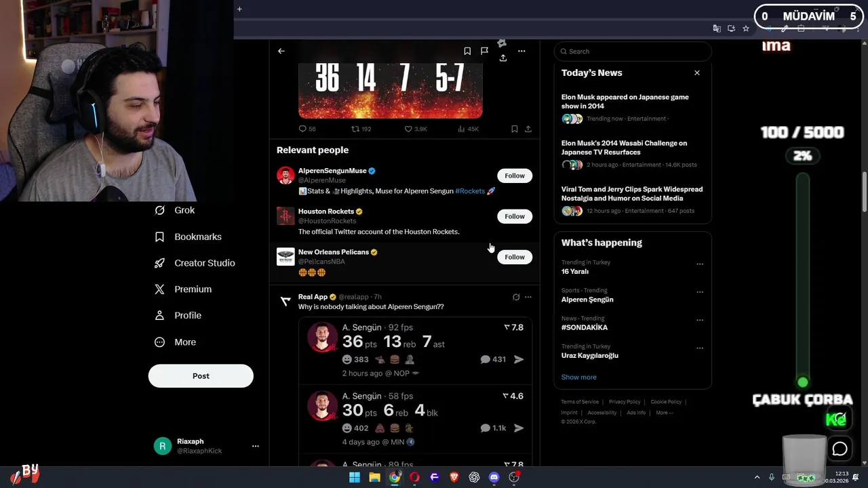The height and width of the screenshot is (488, 868).
Task: Bookmark page with browser star icon
Action: tap(746, 28)
